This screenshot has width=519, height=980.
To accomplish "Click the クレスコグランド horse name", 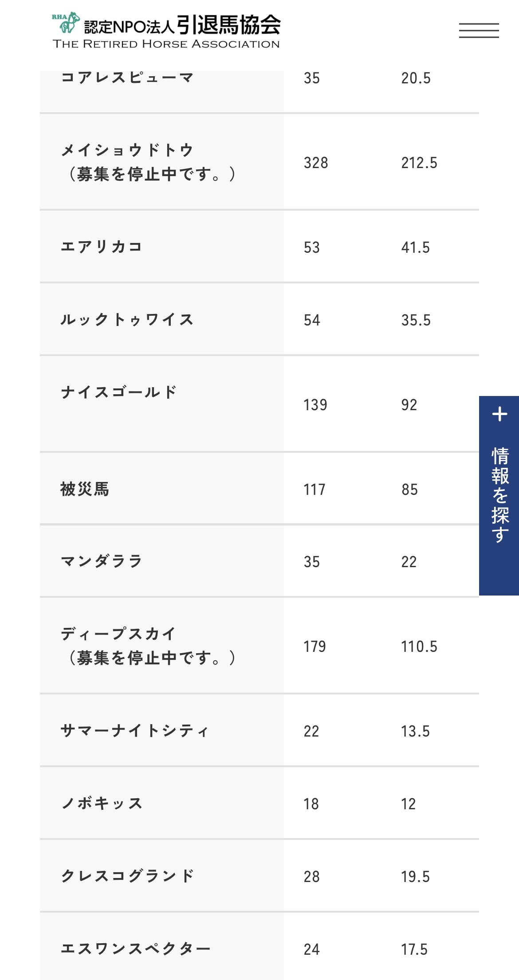I will [127, 876].
